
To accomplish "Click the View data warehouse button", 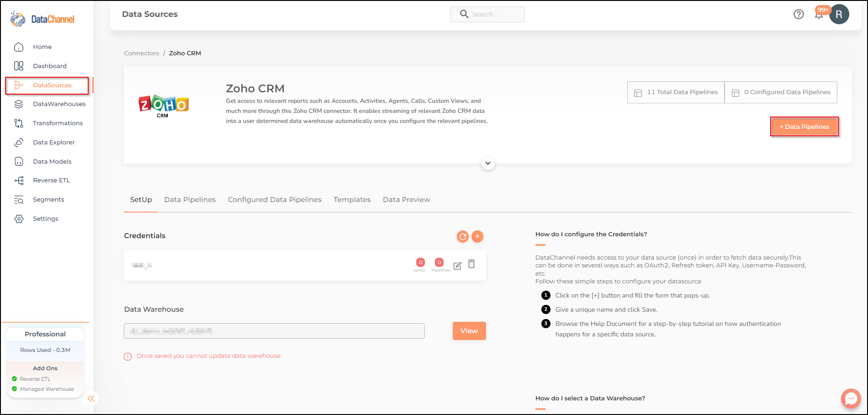I will click(x=469, y=331).
